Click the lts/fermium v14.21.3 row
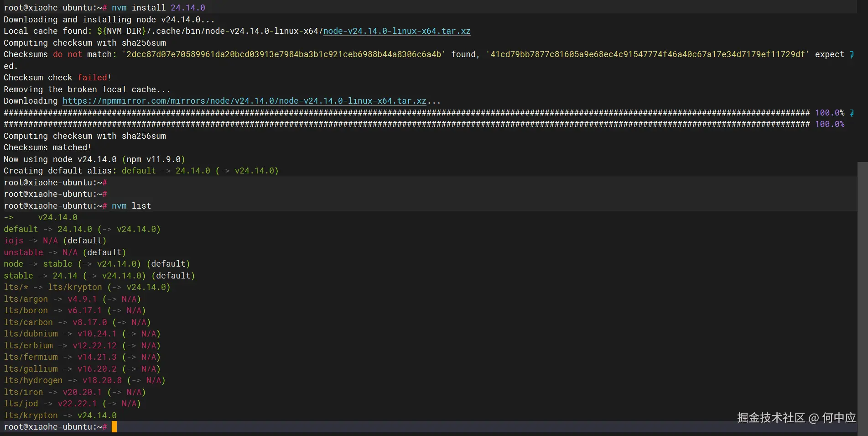Image resolution: width=868 pixels, height=436 pixels. [x=82, y=357]
